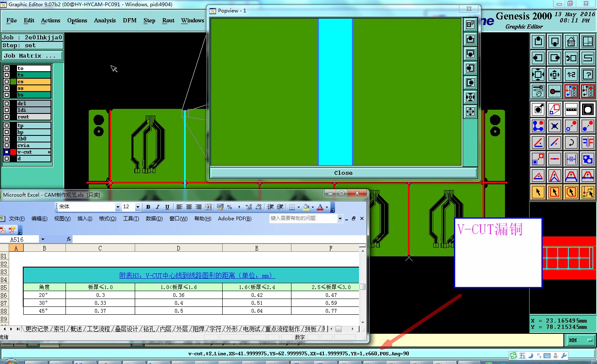Image resolution: width=597 pixels, height=364 pixels.
Task: Select the rectangle area select arrow icon
Action: coord(555,192)
